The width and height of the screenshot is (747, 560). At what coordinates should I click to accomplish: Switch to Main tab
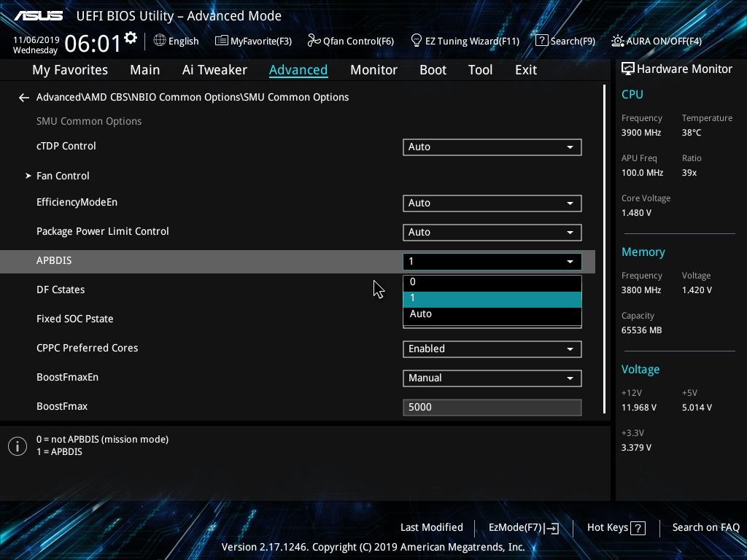tap(145, 70)
